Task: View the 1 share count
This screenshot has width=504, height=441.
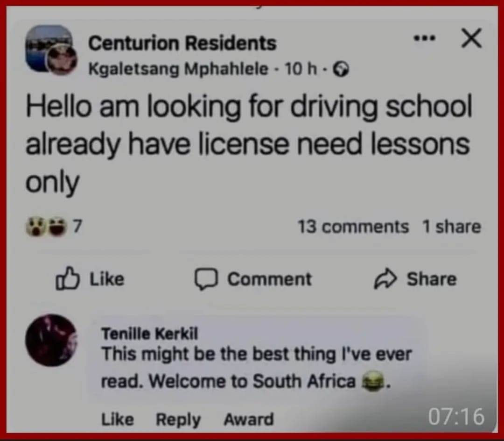Action: coord(452,227)
